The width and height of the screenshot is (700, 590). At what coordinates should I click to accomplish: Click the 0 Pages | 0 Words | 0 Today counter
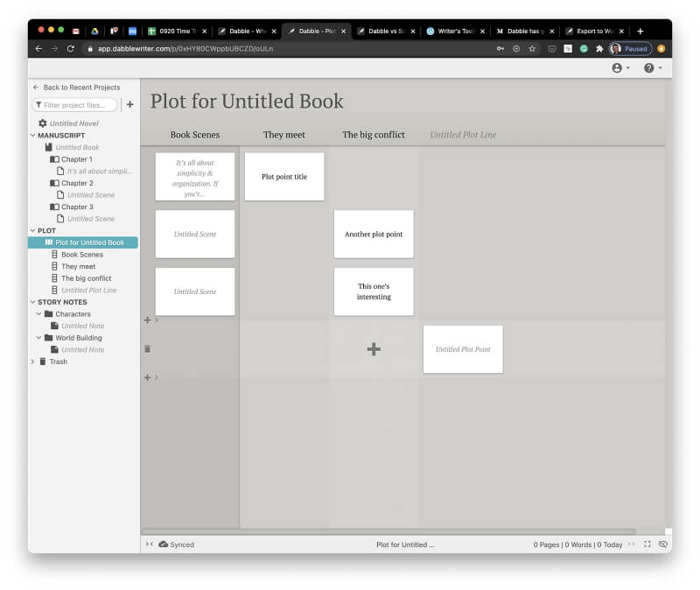577,544
